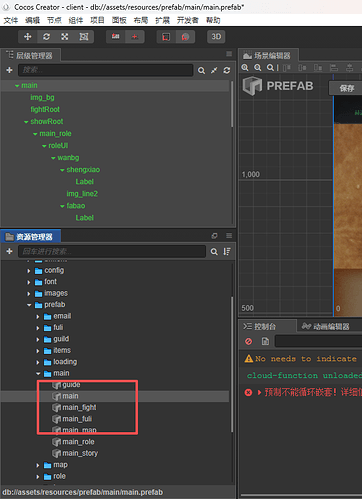This screenshot has width=362, height=499.
Task: Click assets search magnifier icon
Action: click(x=214, y=252)
